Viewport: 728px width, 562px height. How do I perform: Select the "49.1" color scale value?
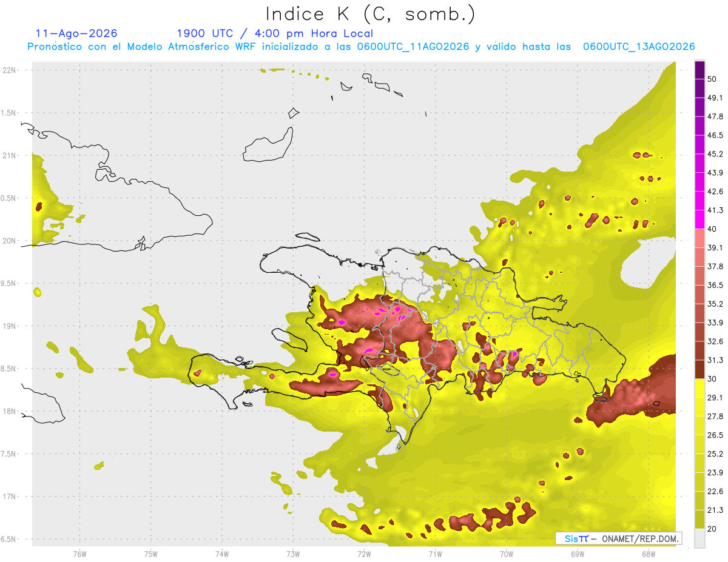tap(715, 98)
